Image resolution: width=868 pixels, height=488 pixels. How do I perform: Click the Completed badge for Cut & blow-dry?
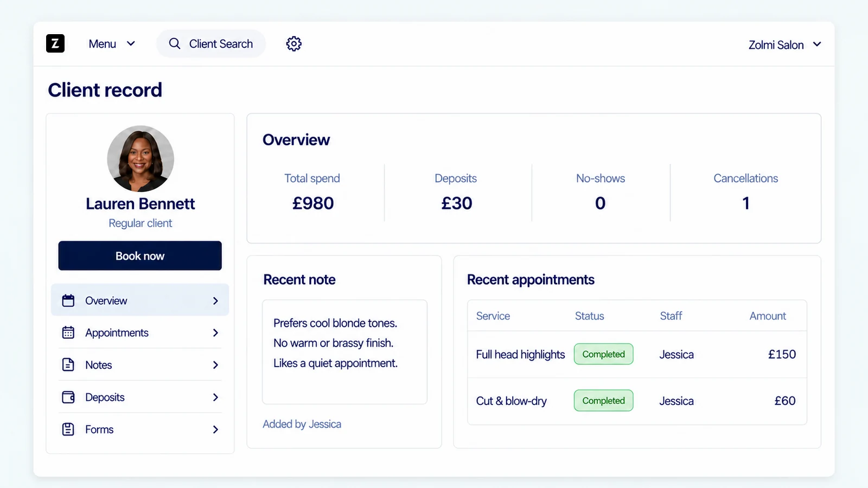603,401
